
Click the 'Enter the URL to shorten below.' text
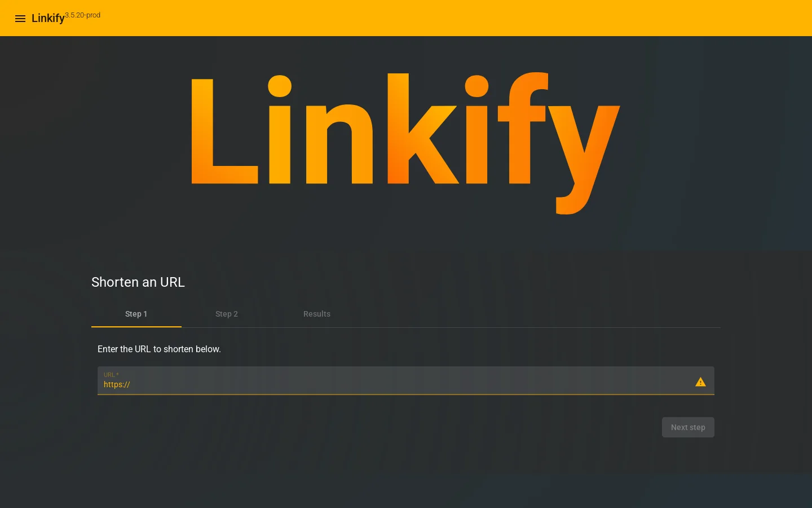coord(159,349)
